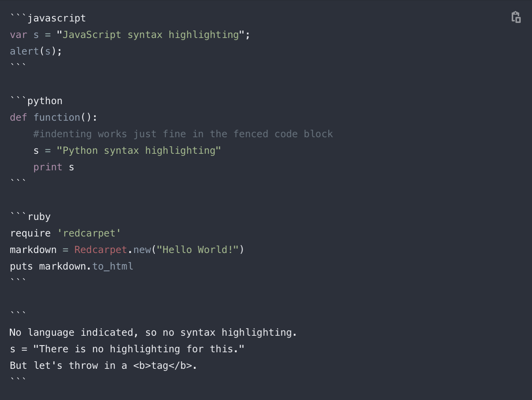Viewport: 532px width, 400px height.
Task: Click the "There is no highlighting for this." string
Action: point(138,349)
